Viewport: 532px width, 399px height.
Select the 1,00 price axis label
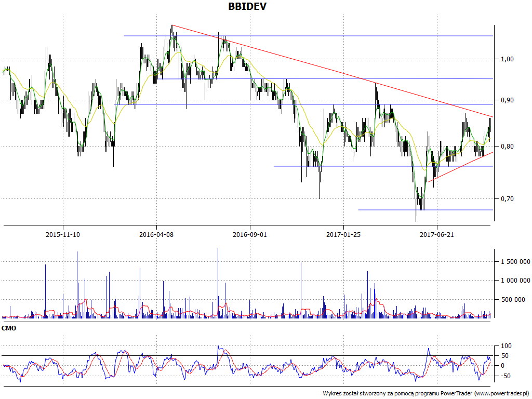(x=507, y=59)
